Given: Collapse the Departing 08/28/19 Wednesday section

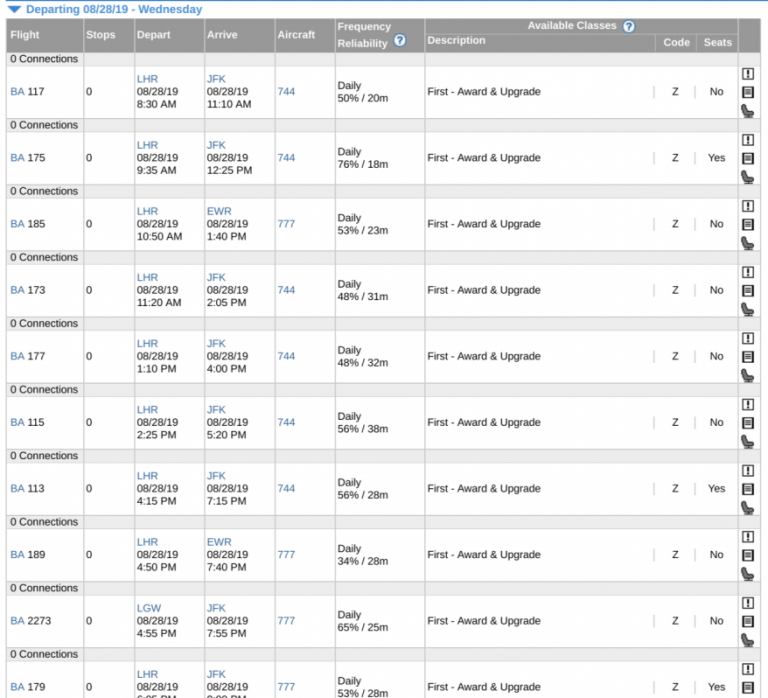Looking at the screenshot, I should click(14, 9).
